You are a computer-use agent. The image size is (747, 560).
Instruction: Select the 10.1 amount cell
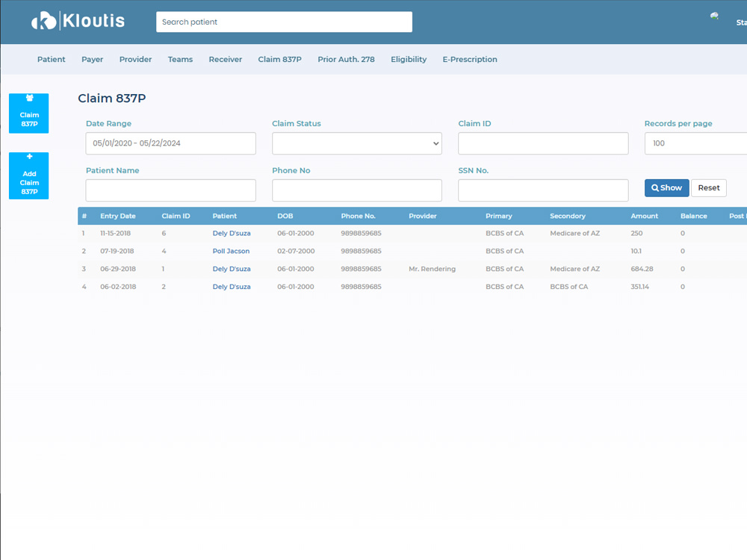(636, 251)
